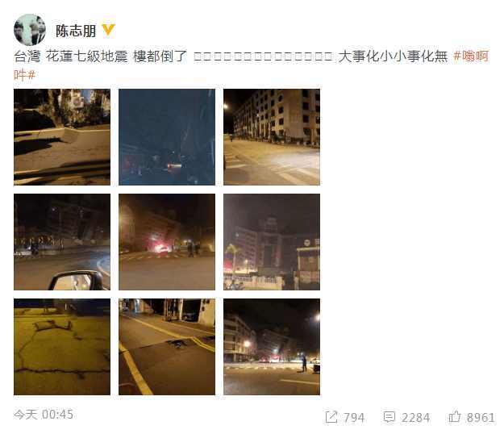The width and height of the screenshot is (504, 434).
Task: Open the photo with yellow road lines
Action: (167, 347)
